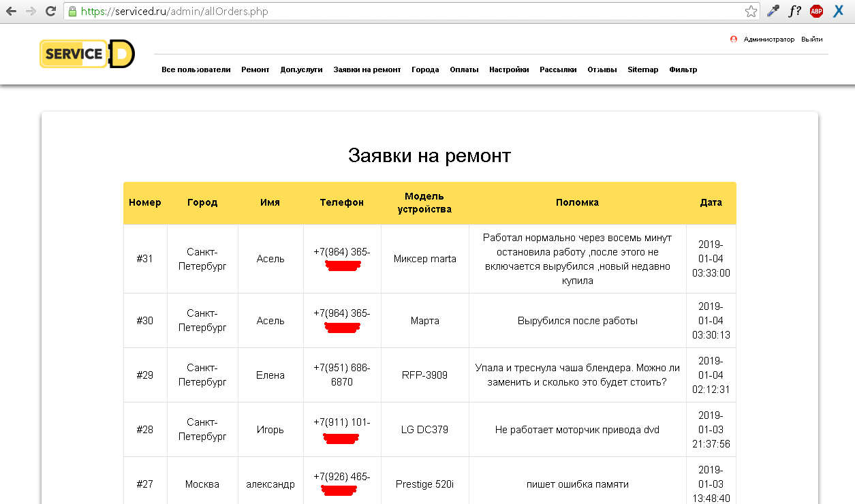Screen dimensions: 855x504
Task: Click device model Prestige 520i
Action: (425, 484)
